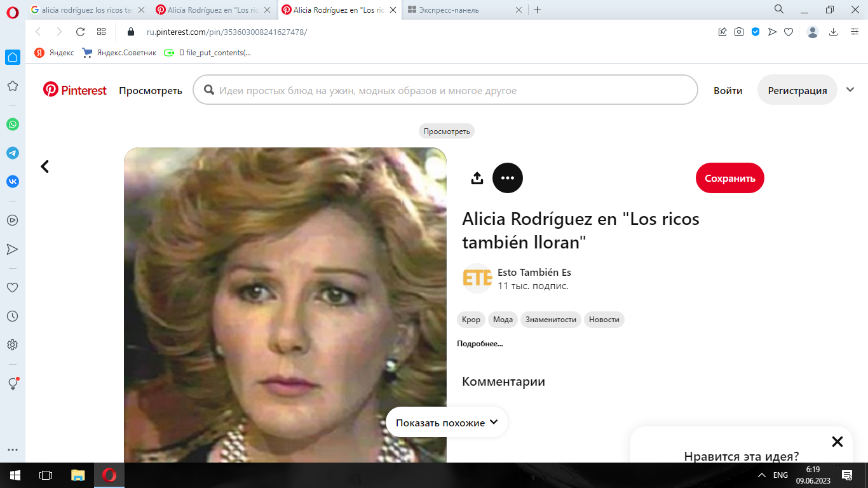
Task: Open Telegram in the Opera sidebar
Action: (x=13, y=153)
